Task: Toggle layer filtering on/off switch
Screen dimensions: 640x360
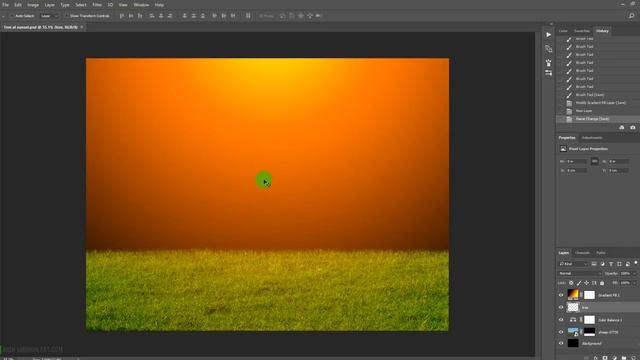Action: pyautogui.click(x=636, y=263)
